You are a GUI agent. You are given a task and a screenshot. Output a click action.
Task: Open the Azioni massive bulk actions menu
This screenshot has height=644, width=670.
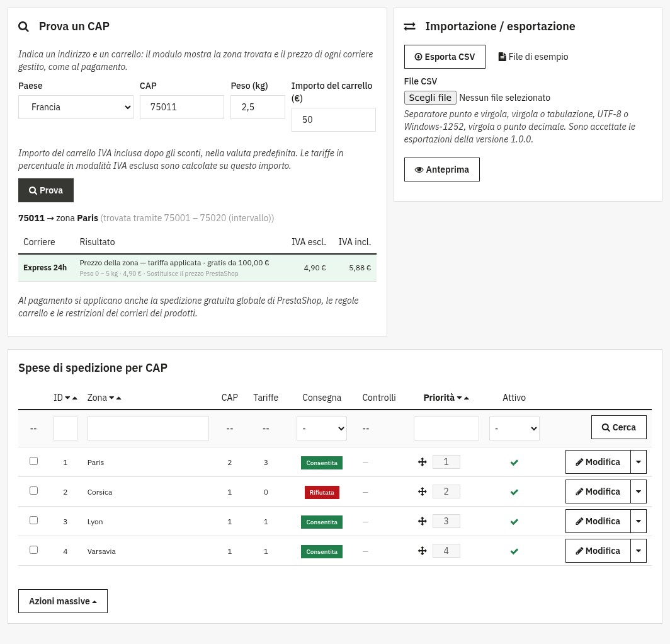(63, 601)
